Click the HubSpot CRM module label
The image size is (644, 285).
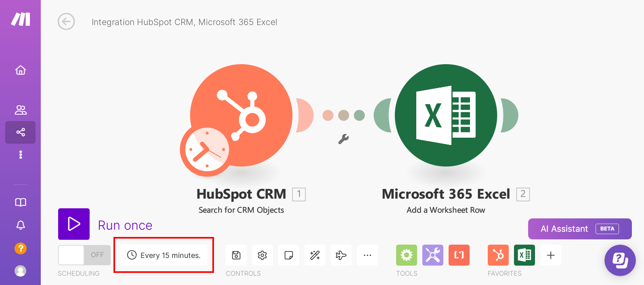pos(241,194)
